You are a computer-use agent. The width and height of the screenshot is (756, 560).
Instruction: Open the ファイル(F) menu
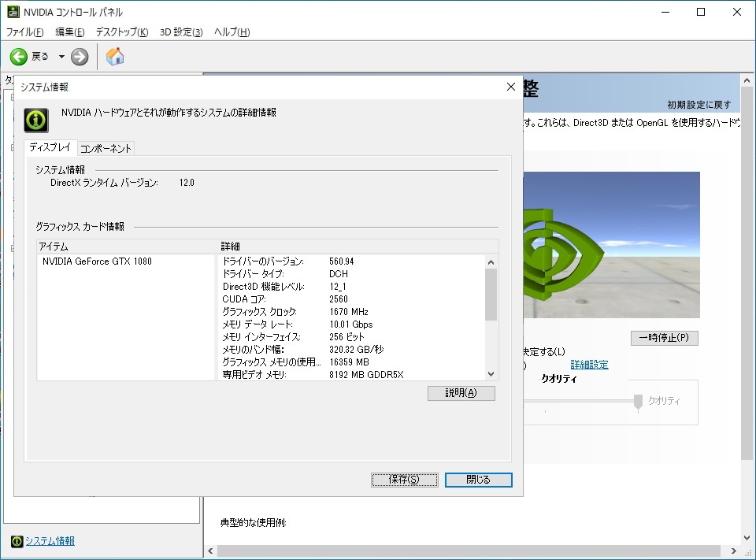(24, 32)
